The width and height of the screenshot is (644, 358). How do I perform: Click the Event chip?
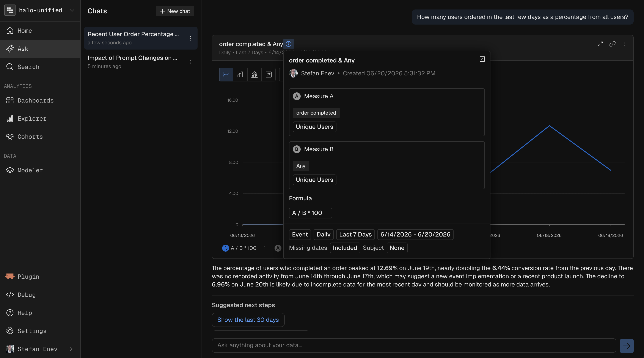(x=300, y=234)
